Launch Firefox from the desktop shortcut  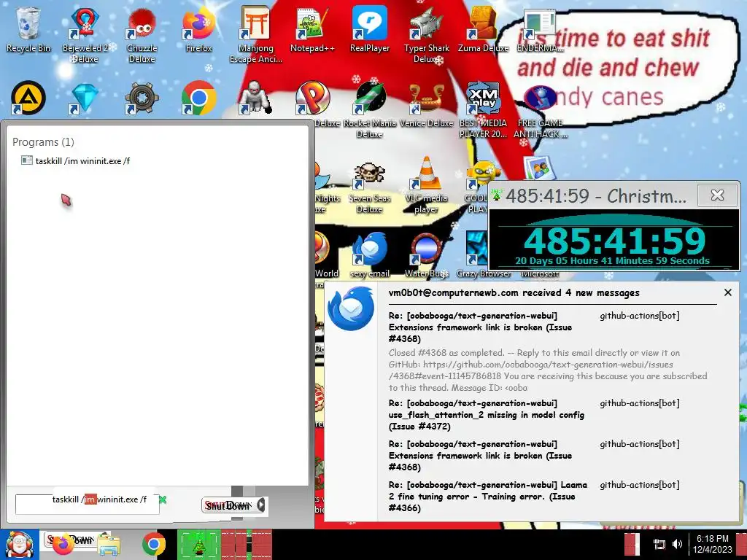(x=198, y=29)
